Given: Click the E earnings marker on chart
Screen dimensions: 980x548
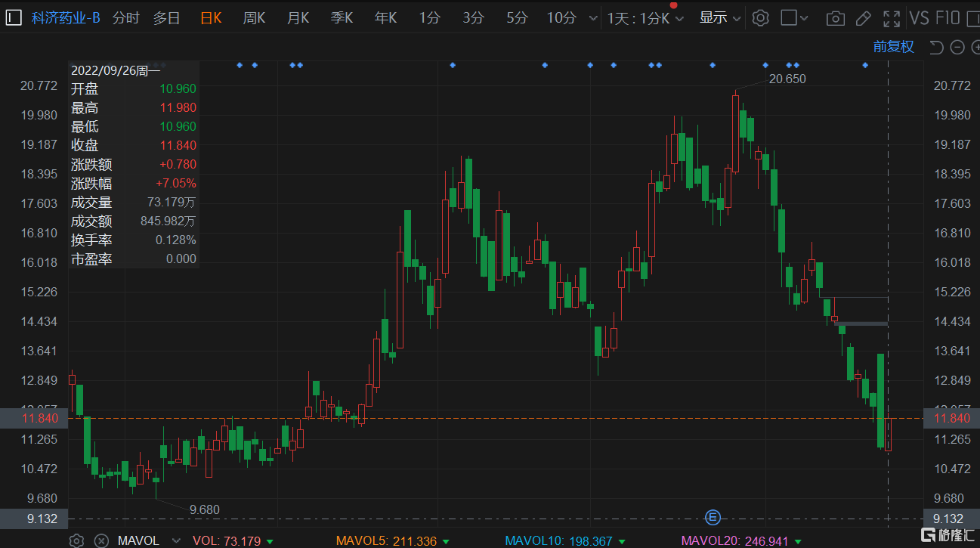Looking at the screenshot, I should pyautogui.click(x=713, y=518).
